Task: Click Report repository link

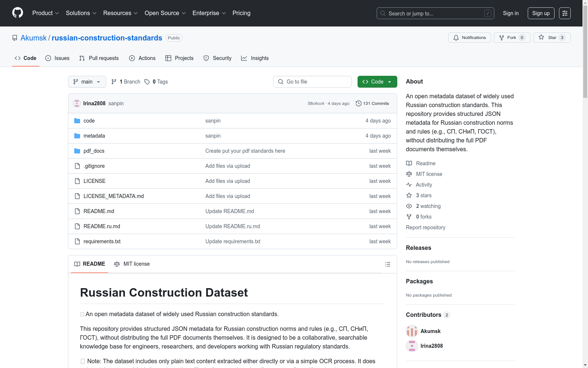Action: 426,227
